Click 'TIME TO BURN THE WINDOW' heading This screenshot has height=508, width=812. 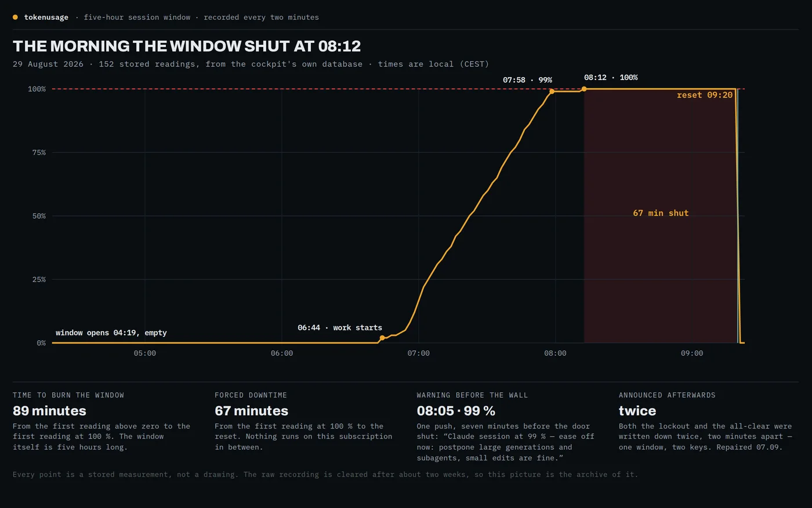(68, 395)
